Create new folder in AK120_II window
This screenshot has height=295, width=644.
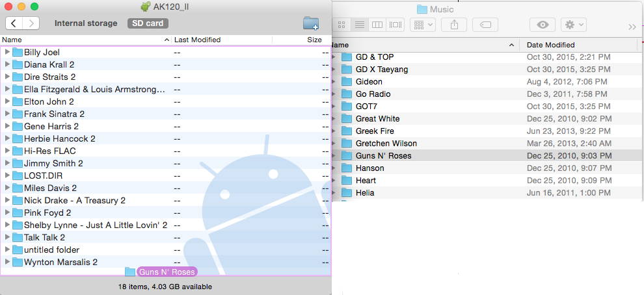pyautogui.click(x=311, y=23)
